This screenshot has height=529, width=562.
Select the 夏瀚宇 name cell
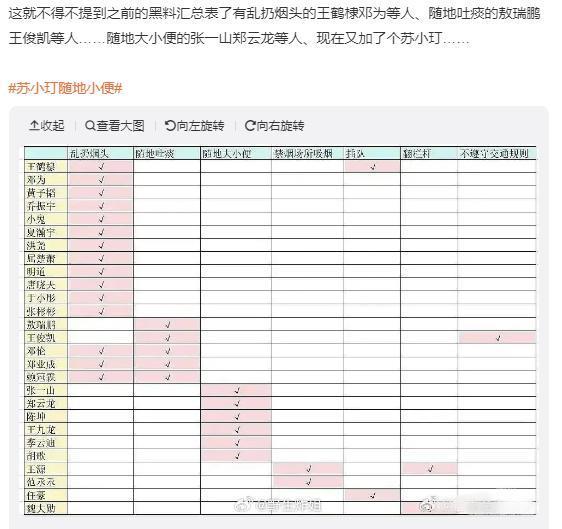(46, 232)
